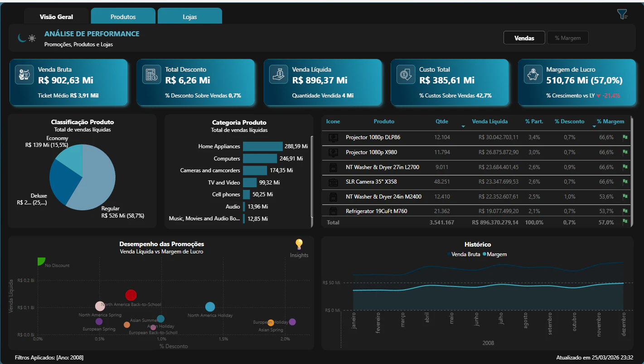644x364 pixels.
Task: Click the pale pink North America Spring bubble
Action: (x=100, y=306)
